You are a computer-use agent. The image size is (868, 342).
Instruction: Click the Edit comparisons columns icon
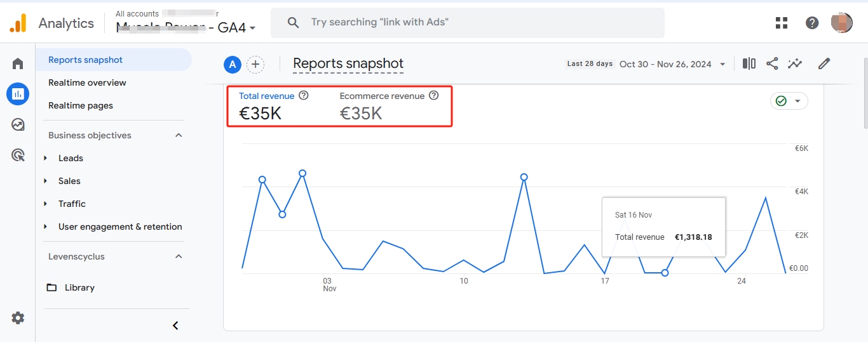coord(749,63)
